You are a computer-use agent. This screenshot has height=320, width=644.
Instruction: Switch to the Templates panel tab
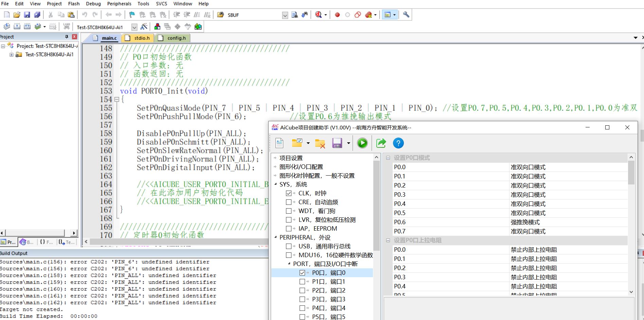pos(66,242)
